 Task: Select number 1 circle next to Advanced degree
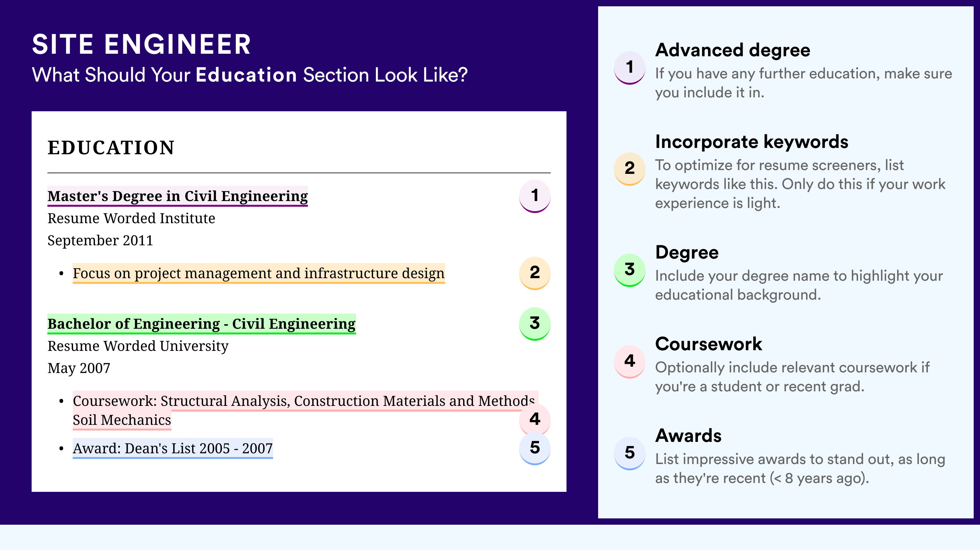pyautogui.click(x=629, y=67)
